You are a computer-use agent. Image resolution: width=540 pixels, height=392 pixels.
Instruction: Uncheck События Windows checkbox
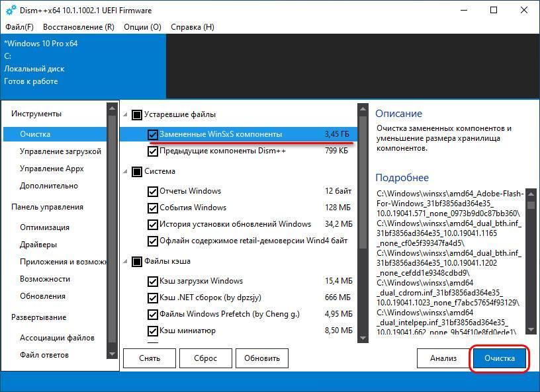pyautogui.click(x=153, y=208)
